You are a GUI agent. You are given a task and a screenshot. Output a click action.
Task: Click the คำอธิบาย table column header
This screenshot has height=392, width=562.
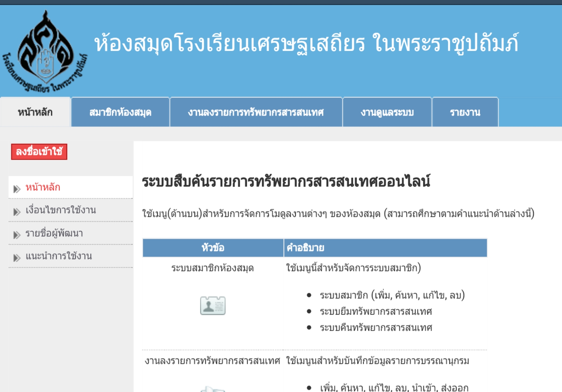305,248
